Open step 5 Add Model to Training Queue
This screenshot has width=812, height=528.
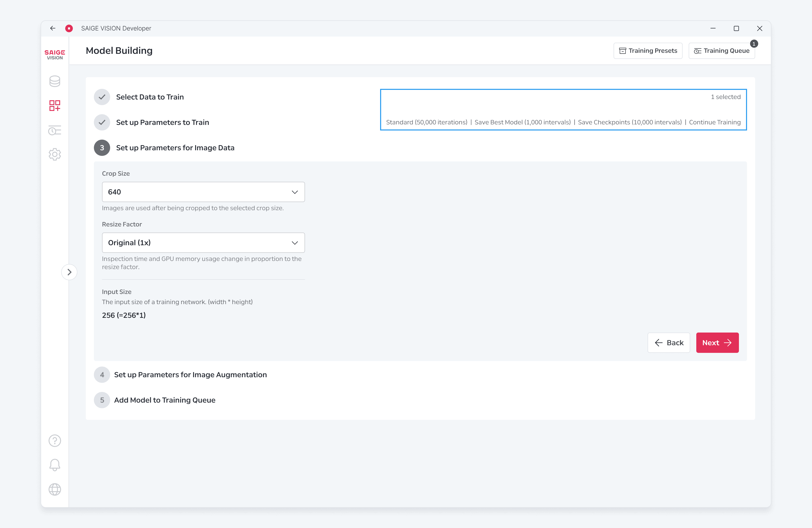[x=164, y=400]
